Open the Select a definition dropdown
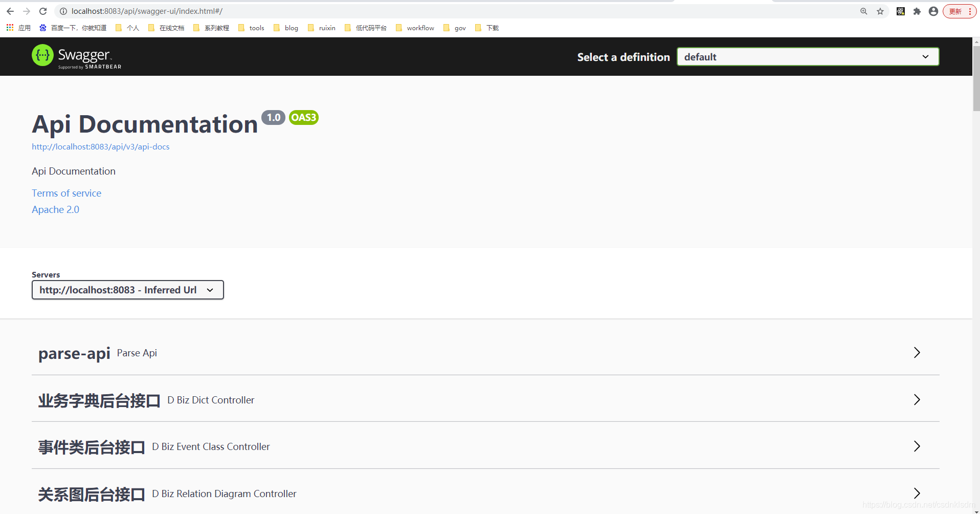The height and width of the screenshot is (514, 980). pos(808,57)
